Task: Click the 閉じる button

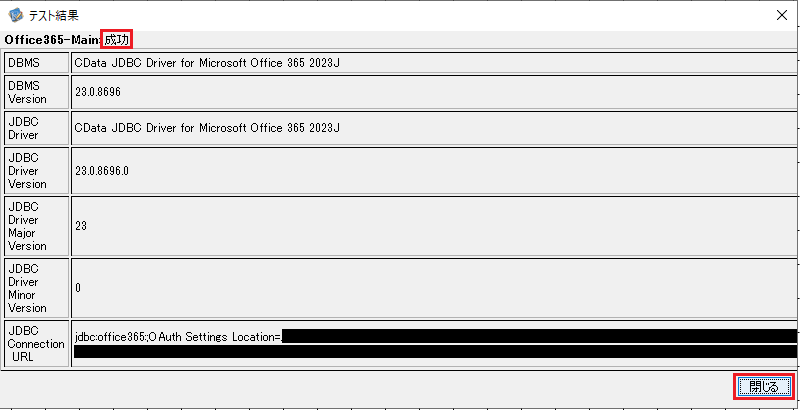Action: pyautogui.click(x=764, y=387)
